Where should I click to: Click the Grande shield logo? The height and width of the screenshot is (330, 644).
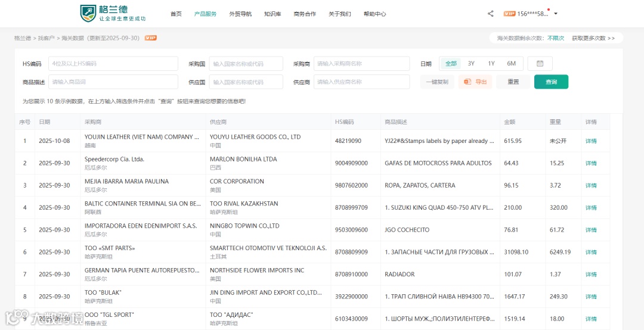point(88,13)
